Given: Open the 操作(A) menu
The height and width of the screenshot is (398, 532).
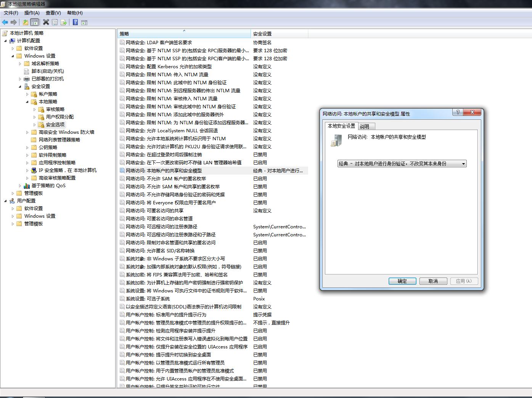Looking at the screenshot, I should pos(32,13).
